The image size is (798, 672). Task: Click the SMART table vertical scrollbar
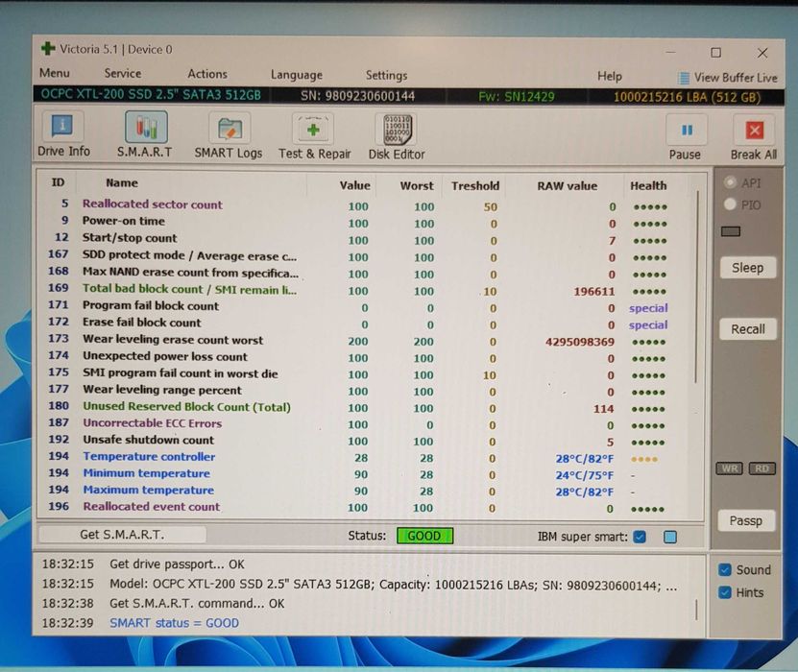[697, 287]
